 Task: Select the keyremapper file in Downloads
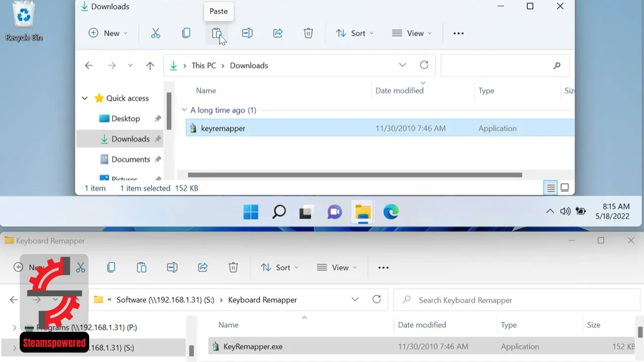point(380,128)
